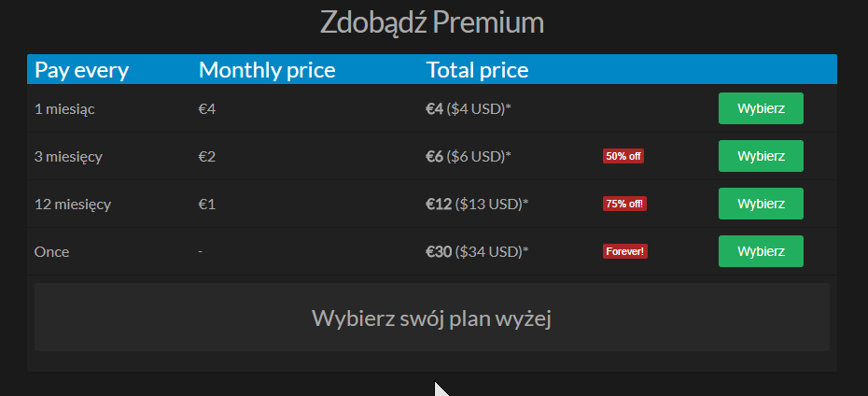Click the €4 ($4 USD) total price
868x396 pixels.
tap(469, 109)
